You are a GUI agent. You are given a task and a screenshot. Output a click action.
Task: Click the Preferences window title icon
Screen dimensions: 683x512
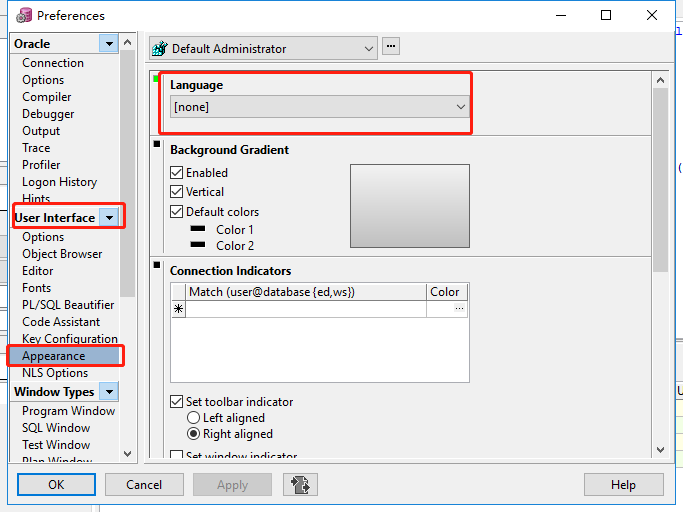click(x=24, y=15)
